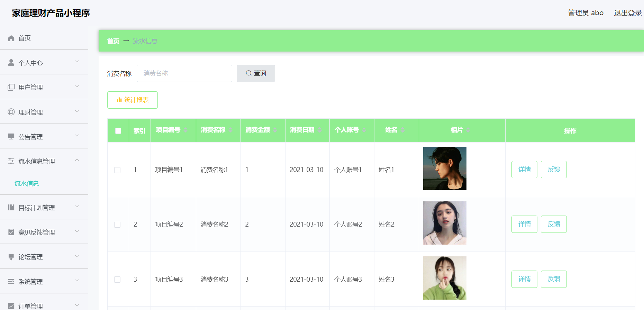The image size is (644, 310).
Task: Sort by 消费日期 using its sort arrows
Action: 320,130
